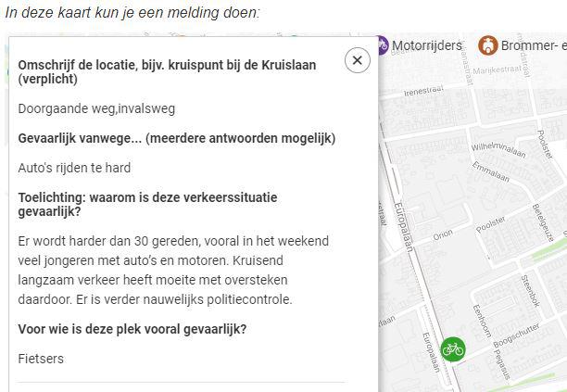The width and height of the screenshot is (567, 392).
Task: Click the 'Doorgaande weg,invalsweg' location text
Action: coord(96,108)
